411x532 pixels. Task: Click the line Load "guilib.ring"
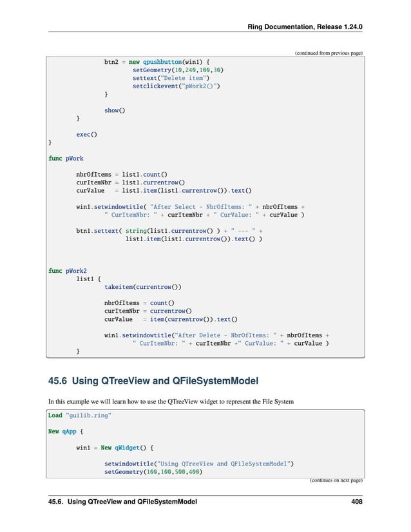coord(80,416)
